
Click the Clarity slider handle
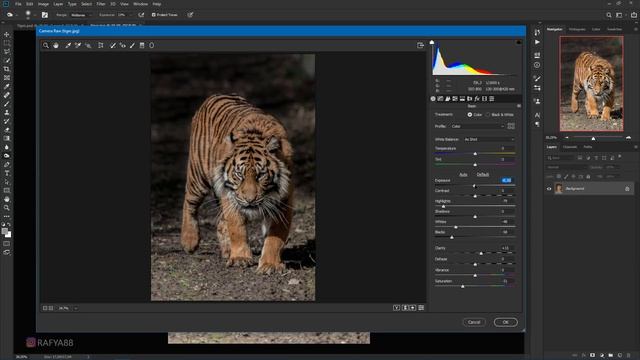pyautogui.click(x=481, y=253)
